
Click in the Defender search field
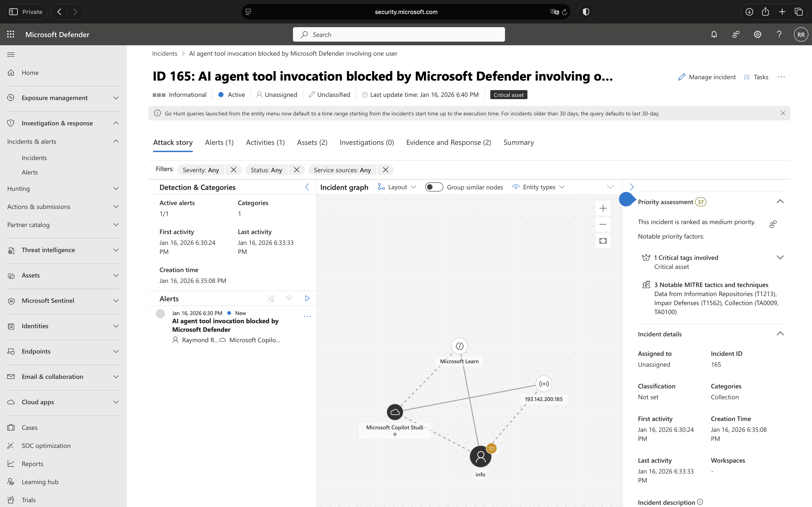(x=399, y=35)
